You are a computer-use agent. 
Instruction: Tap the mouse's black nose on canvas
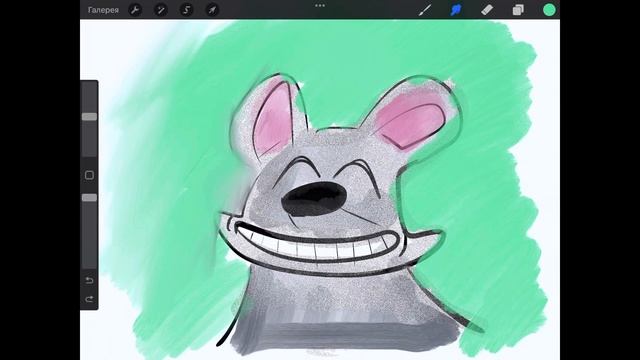(313, 199)
